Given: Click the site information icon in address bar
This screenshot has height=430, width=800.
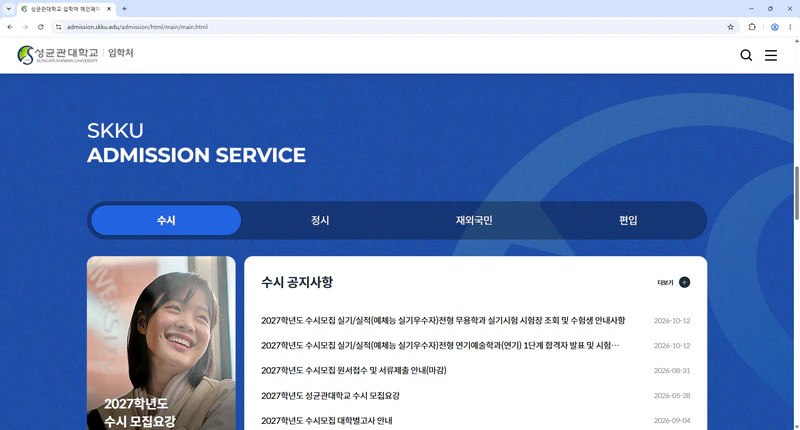Looking at the screenshot, I should coord(59,27).
